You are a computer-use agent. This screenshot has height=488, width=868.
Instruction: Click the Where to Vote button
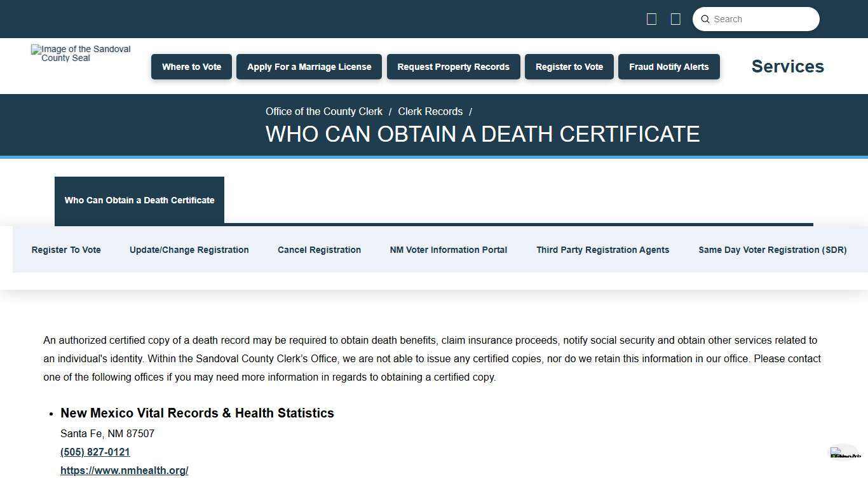coord(191,66)
